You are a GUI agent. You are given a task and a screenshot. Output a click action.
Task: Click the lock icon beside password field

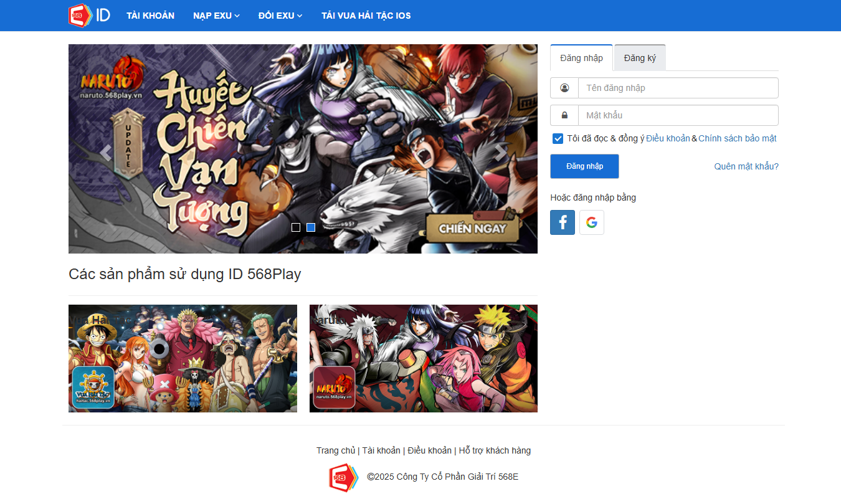click(x=564, y=115)
